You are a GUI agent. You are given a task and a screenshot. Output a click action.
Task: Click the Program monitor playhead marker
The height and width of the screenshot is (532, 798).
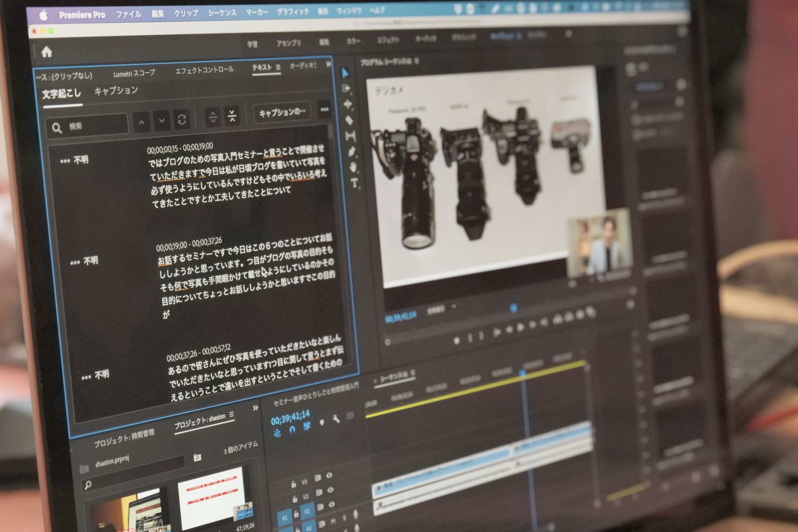click(x=513, y=308)
